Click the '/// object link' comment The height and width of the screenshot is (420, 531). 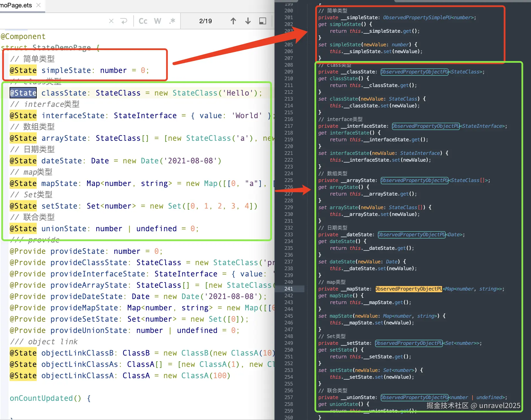44,342
